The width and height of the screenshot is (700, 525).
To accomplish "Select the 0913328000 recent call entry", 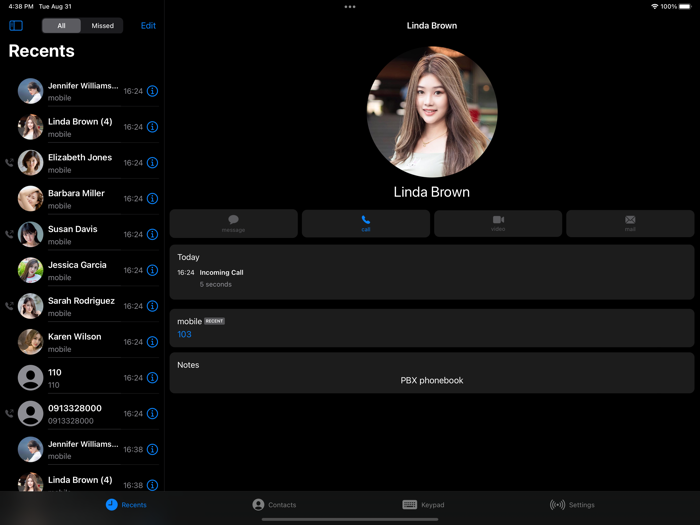I will coord(82,413).
